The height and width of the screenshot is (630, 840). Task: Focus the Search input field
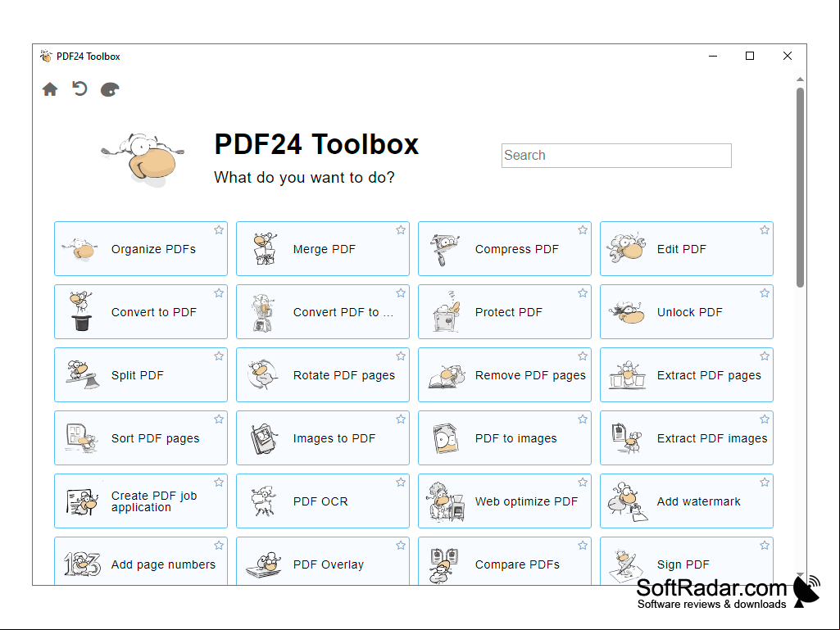coord(616,156)
